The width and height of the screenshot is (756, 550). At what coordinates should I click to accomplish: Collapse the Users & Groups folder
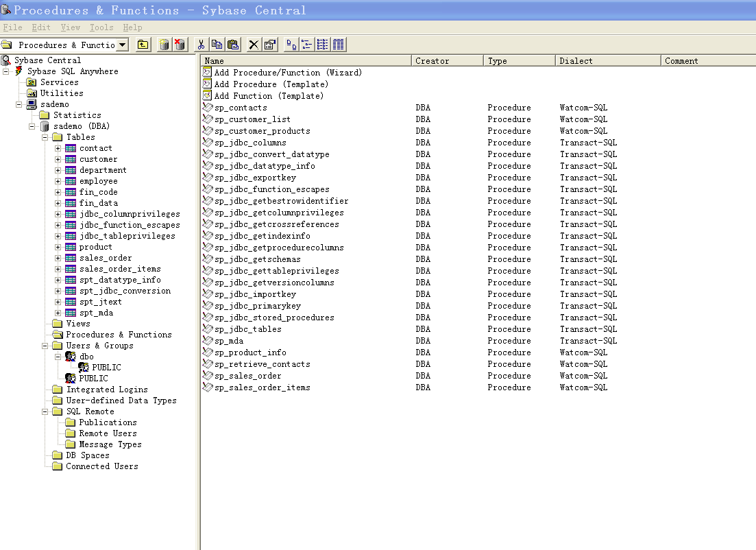pyautogui.click(x=45, y=346)
